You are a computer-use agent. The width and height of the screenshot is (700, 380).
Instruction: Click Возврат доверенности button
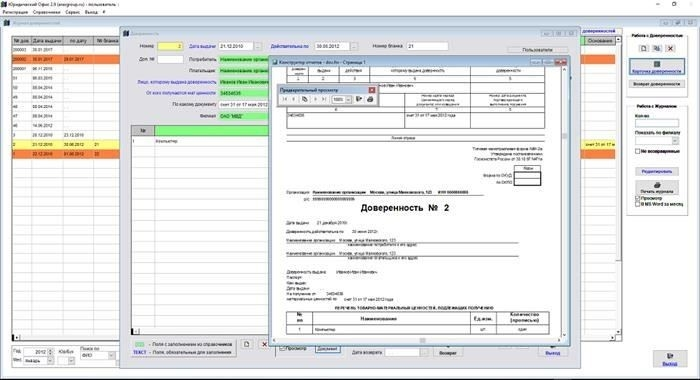[x=657, y=84]
